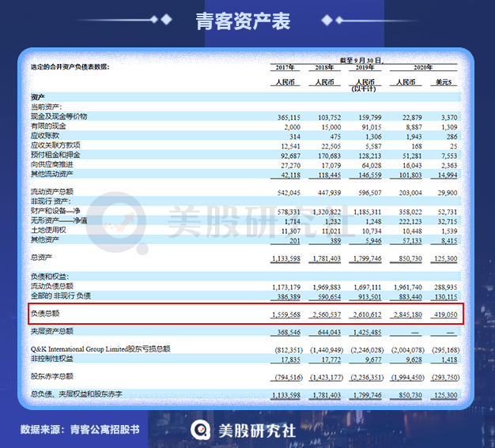Click the value 51,281
Screen dimensions: 495x448
pyautogui.click(x=412, y=156)
